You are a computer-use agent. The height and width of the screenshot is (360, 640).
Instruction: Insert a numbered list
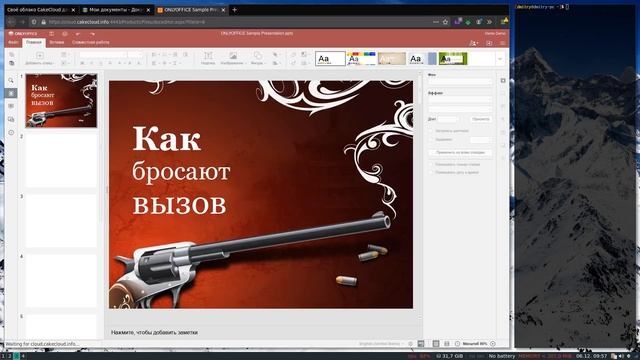click(x=165, y=54)
